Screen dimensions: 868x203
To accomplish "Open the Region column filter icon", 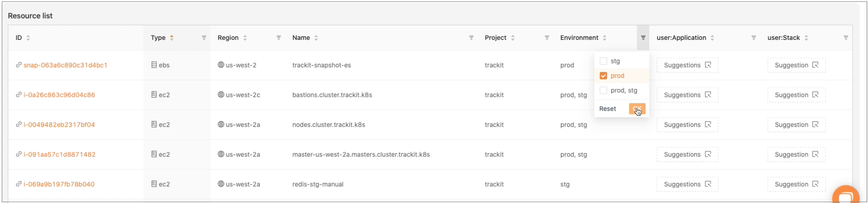I will (279, 38).
